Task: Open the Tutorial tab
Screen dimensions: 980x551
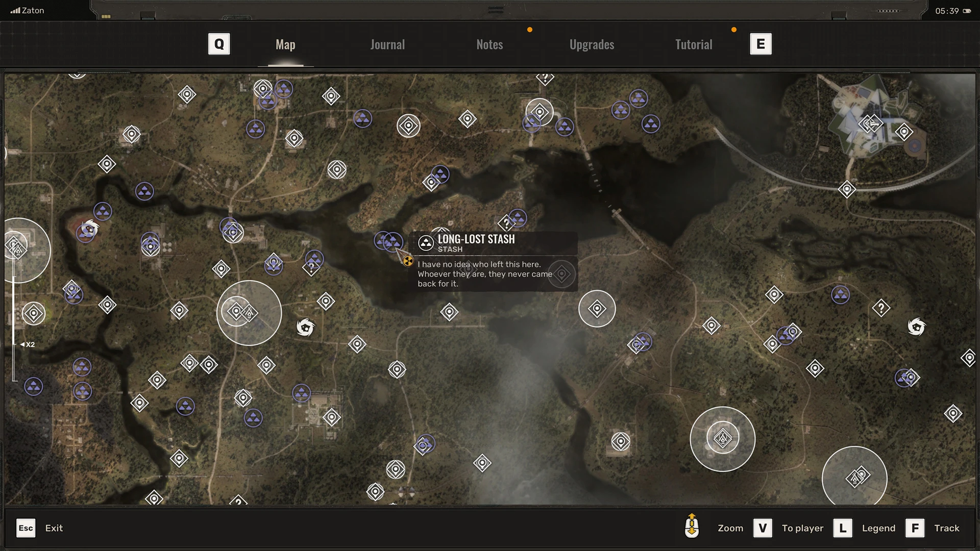Action: click(x=694, y=45)
